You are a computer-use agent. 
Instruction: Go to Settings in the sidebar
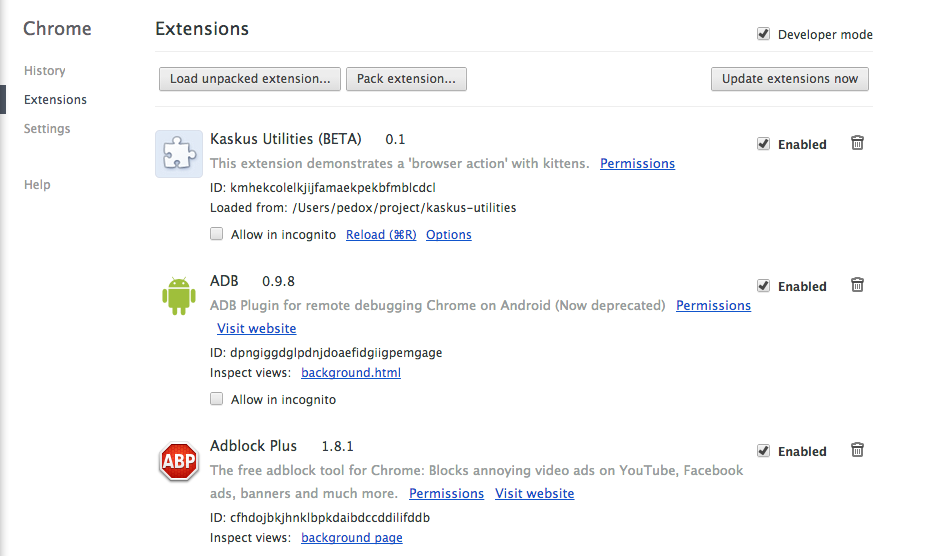coord(47,128)
